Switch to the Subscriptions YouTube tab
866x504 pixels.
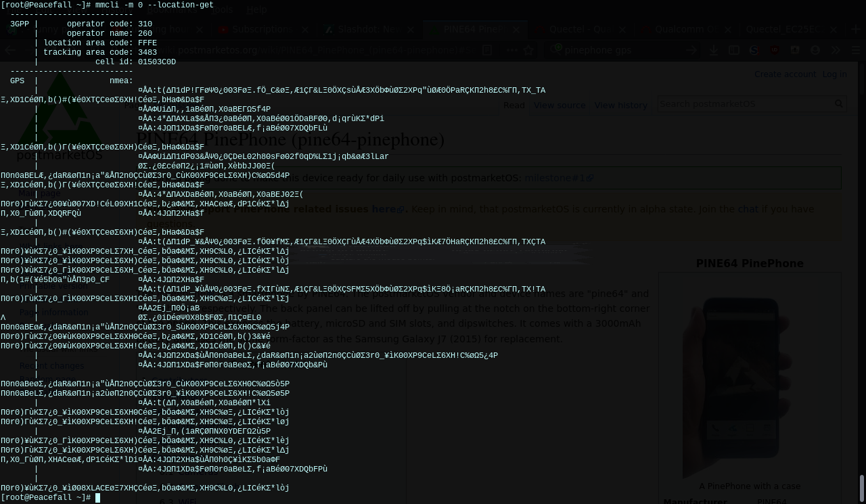262,30
